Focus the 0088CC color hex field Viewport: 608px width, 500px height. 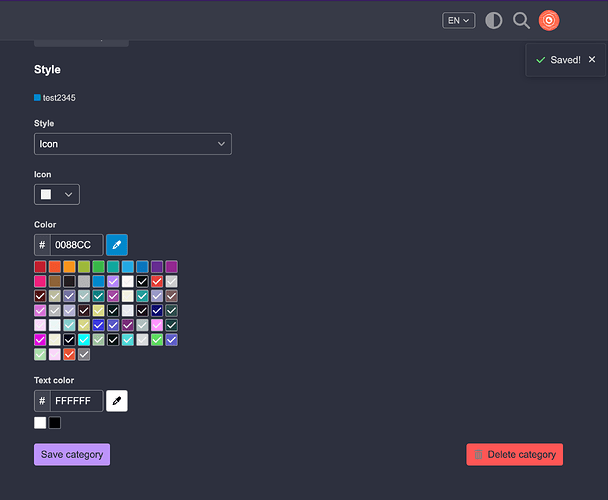(77, 245)
